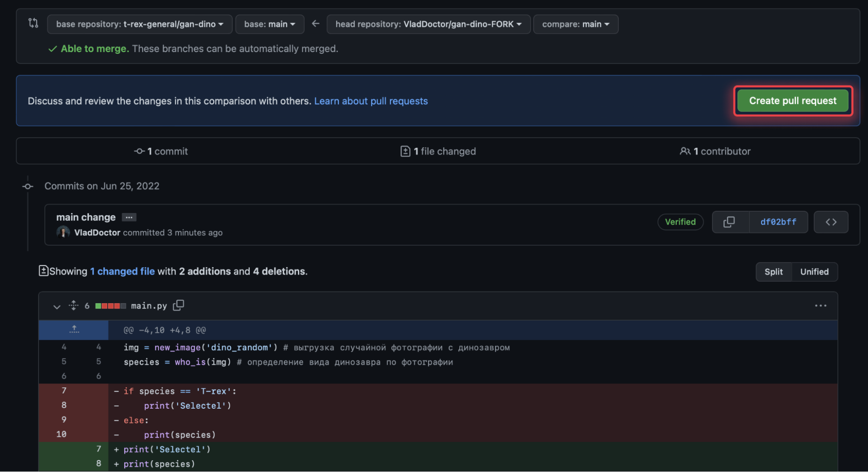This screenshot has height=472, width=868.
Task: Toggle the Verified commit badge
Action: coord(680,222)
